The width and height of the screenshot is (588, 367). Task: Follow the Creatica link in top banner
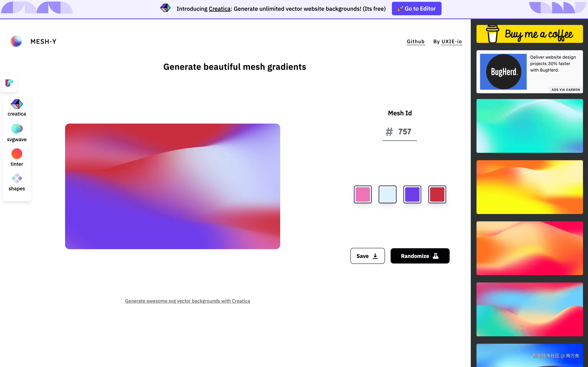point(220,9)
